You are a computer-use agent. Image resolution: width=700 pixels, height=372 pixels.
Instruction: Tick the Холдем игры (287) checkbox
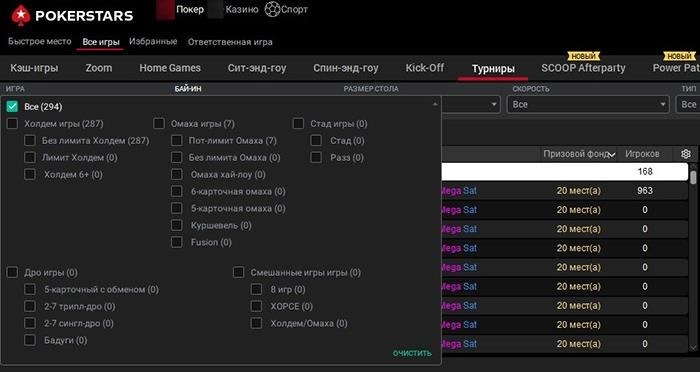coord(12,124)
